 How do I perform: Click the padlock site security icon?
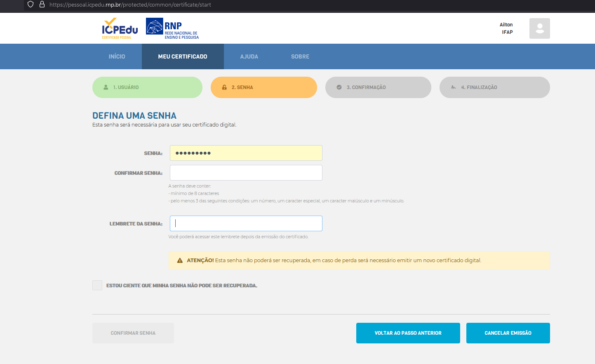point(42,5)
